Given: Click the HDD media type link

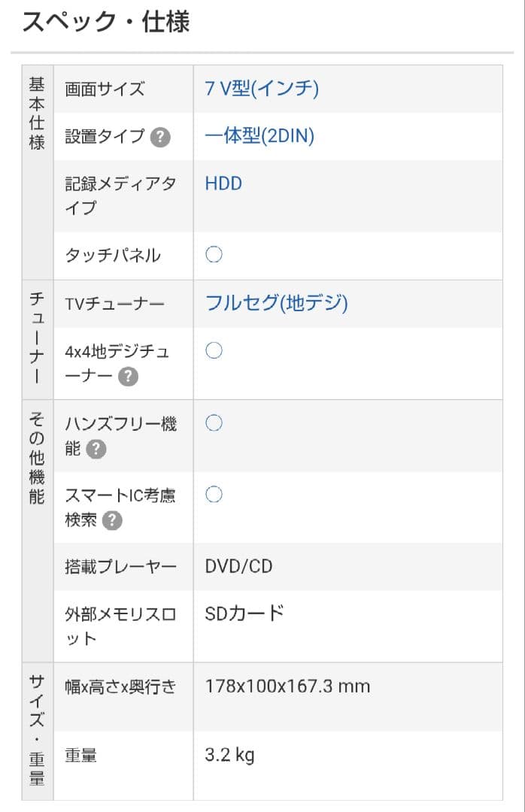Looking at the screenshot, I should (x=223, y=183).
